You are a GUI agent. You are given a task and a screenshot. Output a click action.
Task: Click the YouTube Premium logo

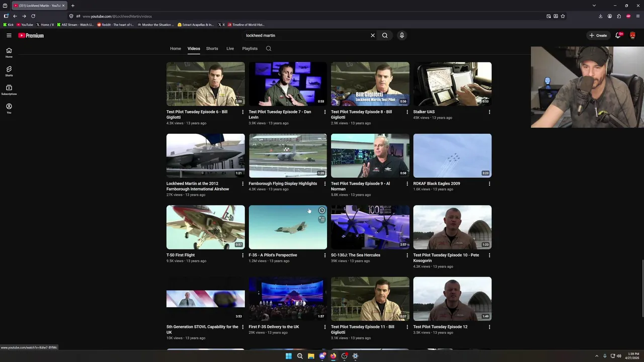[x=31, y=36]
